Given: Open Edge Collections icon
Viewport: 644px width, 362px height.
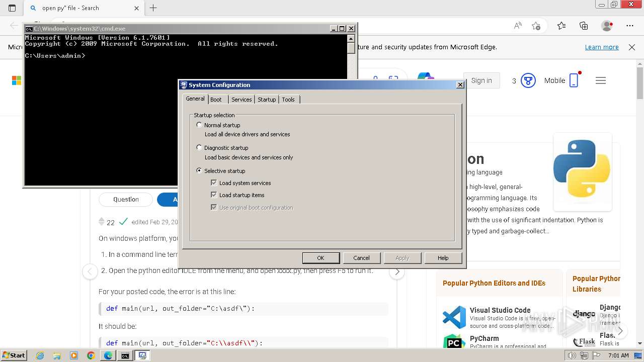Looking at the screenshot, I should (584, 26).
